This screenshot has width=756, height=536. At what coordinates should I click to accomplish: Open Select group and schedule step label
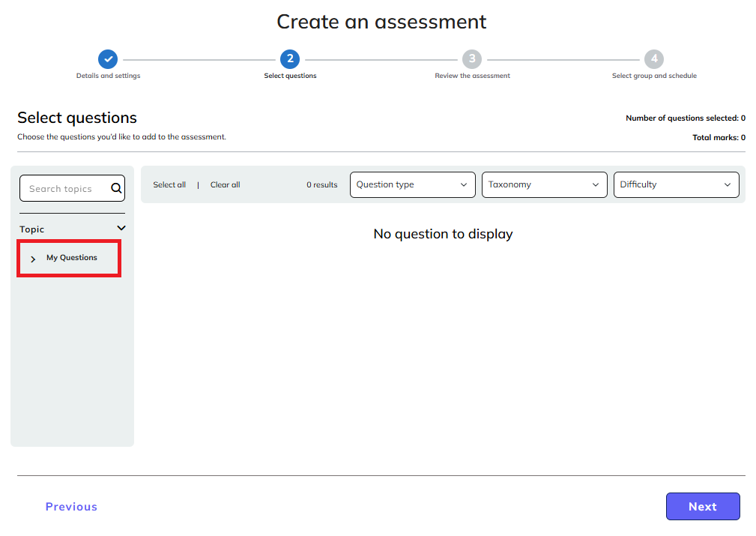(x=654, y=76)
